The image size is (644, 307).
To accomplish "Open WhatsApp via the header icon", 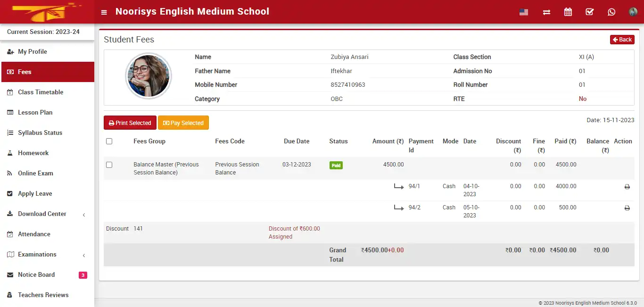I will [x=611, y=12].
